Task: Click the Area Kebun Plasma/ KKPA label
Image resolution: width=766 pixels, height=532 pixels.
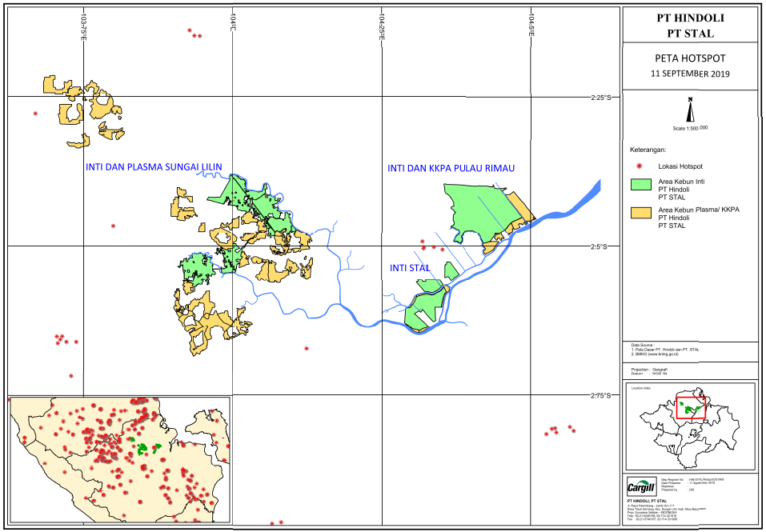Action: (699, 210)
